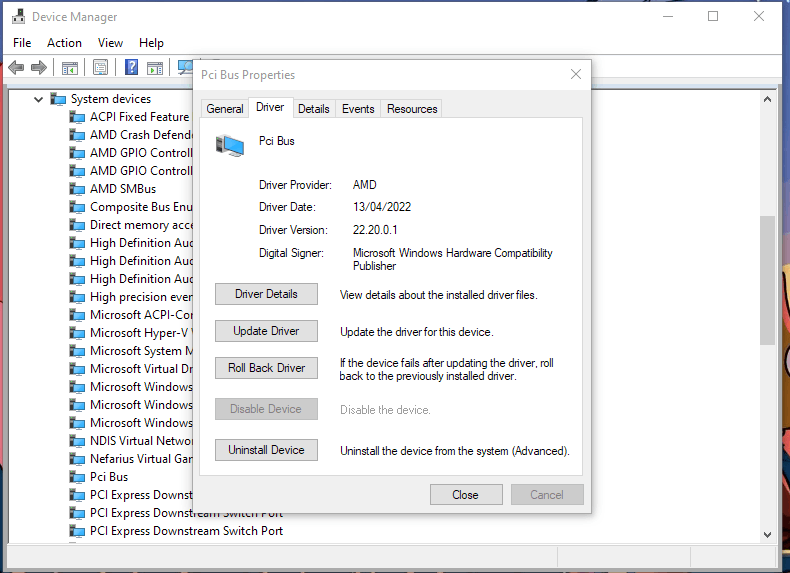Open the Properties toolbar icon
Screen dimensions: 790x573
[100, 68]
